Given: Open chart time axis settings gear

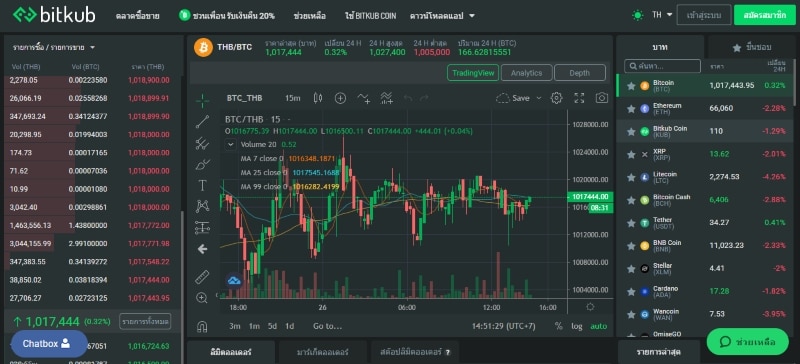Looking at the screenshot, I should click(x=590, y=307).
